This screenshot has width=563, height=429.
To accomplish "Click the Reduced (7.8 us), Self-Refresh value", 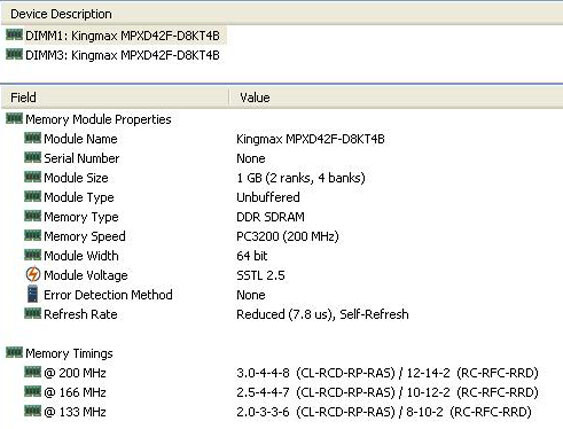I will tap(322, 314).
